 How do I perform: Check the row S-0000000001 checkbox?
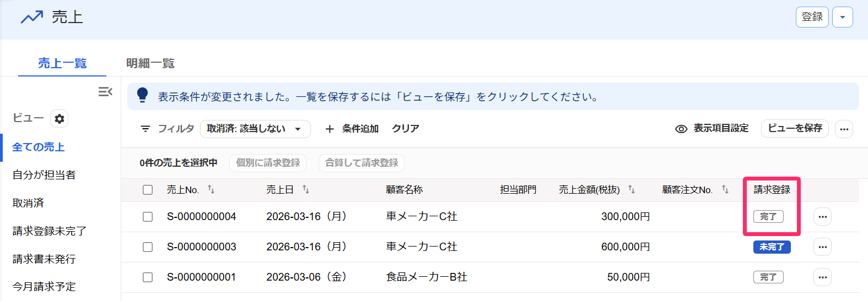[x=148, y=277]
